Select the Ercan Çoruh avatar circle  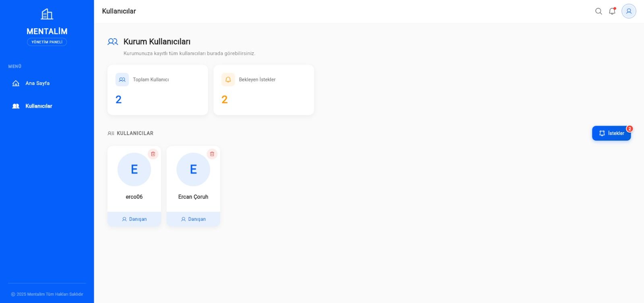pyautogui.click(x=194, y=169)
